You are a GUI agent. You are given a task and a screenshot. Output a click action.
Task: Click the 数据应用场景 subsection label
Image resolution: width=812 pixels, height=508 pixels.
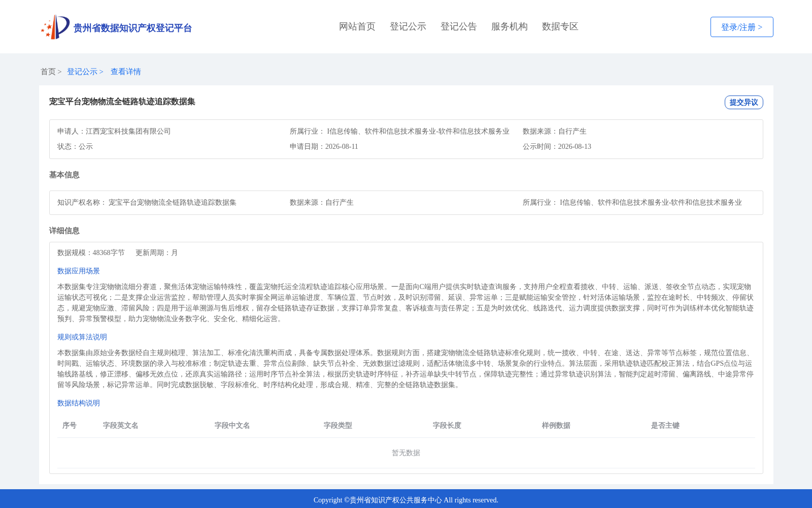coord(79,271)
